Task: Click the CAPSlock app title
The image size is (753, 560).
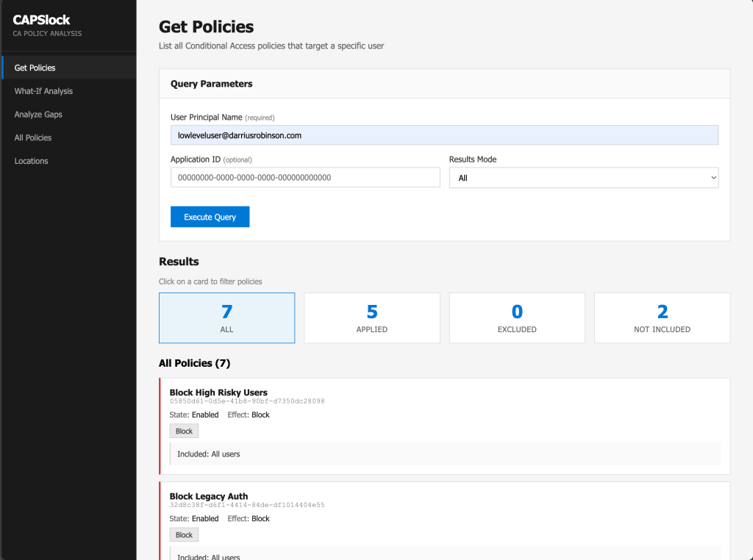Action: pyautogui.click(x=41, y=21)
